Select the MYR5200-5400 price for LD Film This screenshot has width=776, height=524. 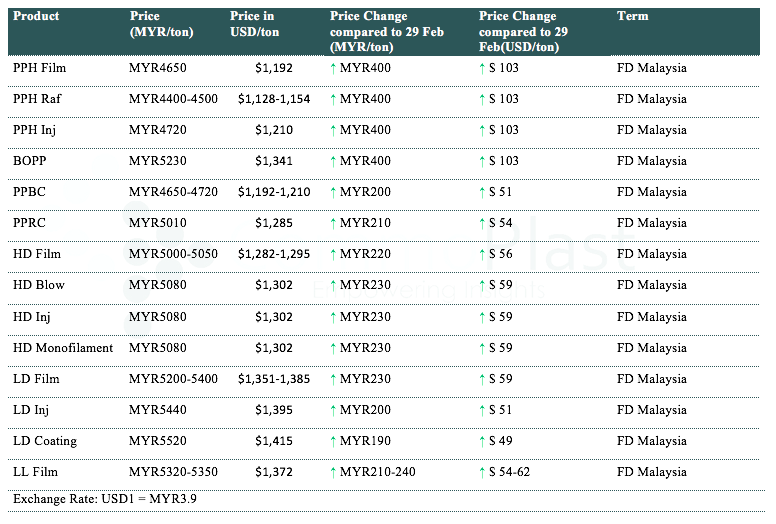coord(173,379)
